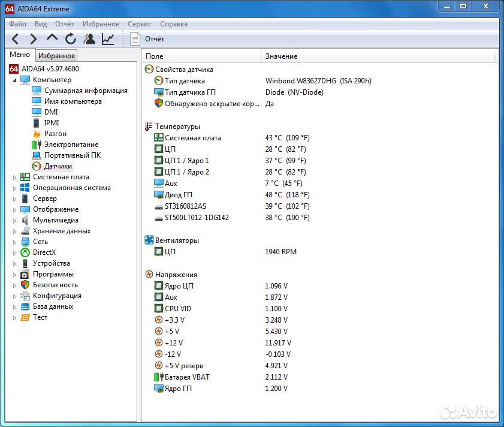The width and height of the screenshot is (504, 427).
Task: Expand the Операционная система node
Action: pos(14,188)
